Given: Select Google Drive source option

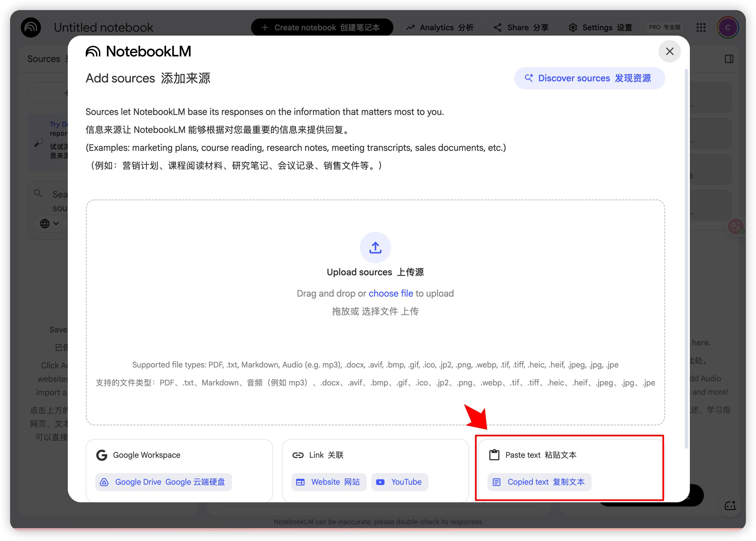Looking at the screenshot, I should click(164, 482).
